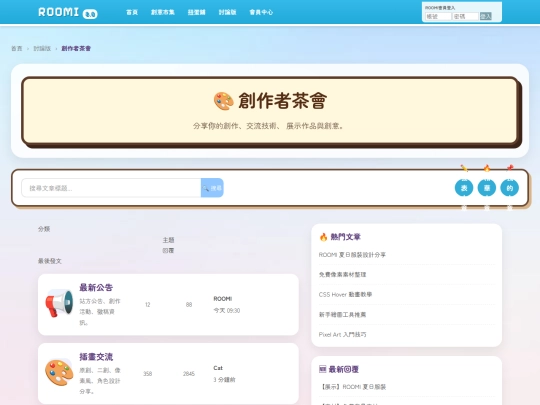Viewport: 540px width, 405px height.
Task: Click the login button in header
Action: tap(486, 16)
